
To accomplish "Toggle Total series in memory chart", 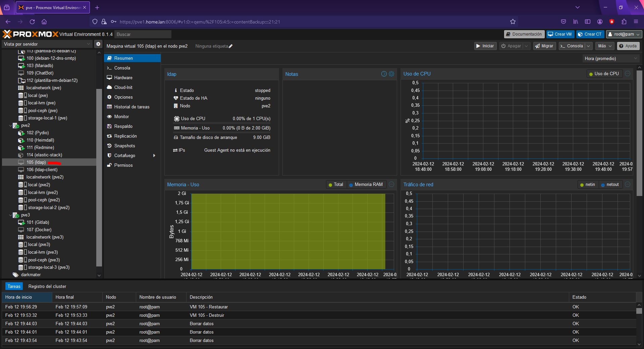I will pyautogui.click(x=336, y=185).
